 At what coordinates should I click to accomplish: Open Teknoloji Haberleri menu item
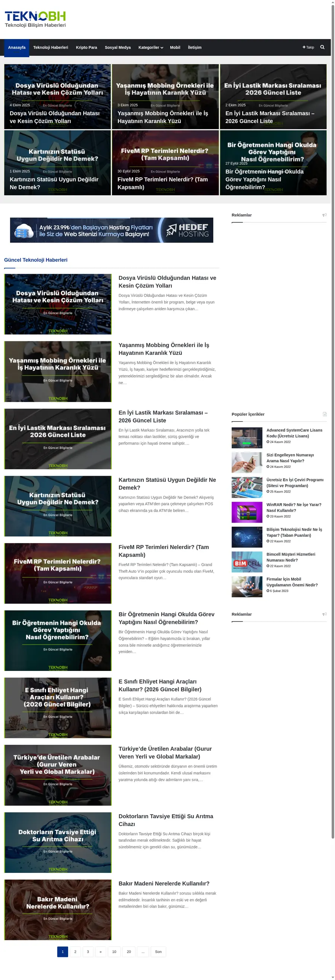[51, 48]
